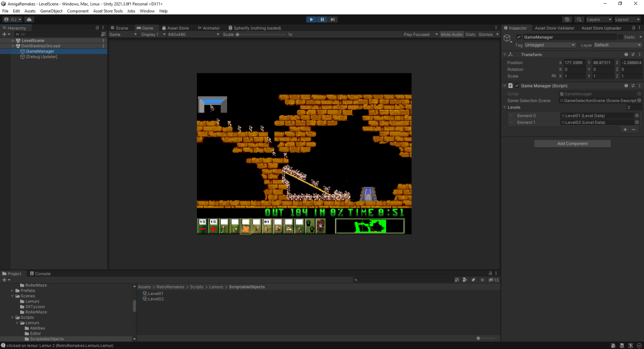Screen dimensions: 644x349
Task: Toggle hidden packages visibility showing 13
Action: 494,280
